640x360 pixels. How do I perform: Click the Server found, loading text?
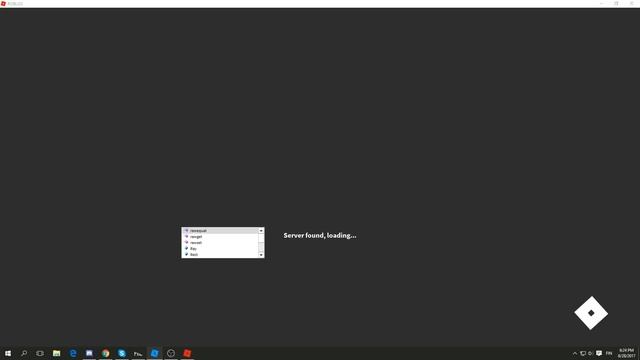click(320, 236)
